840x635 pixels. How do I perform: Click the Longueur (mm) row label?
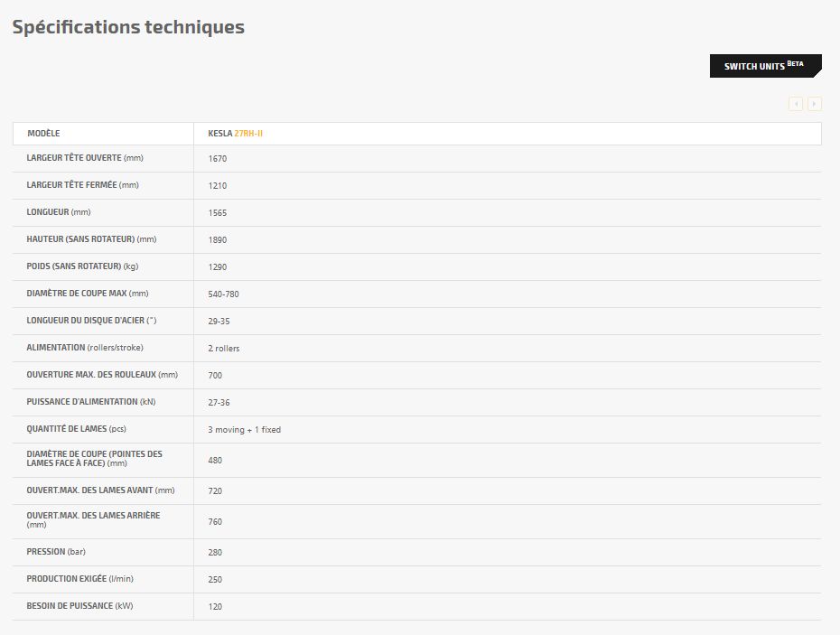pyautogui.click(x=59, y=212)
